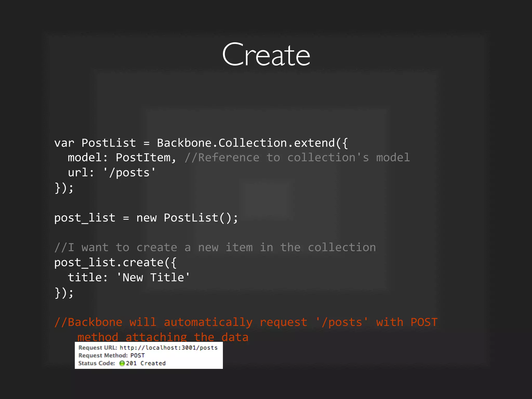Click 'post_list = new PostList();' line
This screenshot has width=532, height=399.
pos(146,218)
